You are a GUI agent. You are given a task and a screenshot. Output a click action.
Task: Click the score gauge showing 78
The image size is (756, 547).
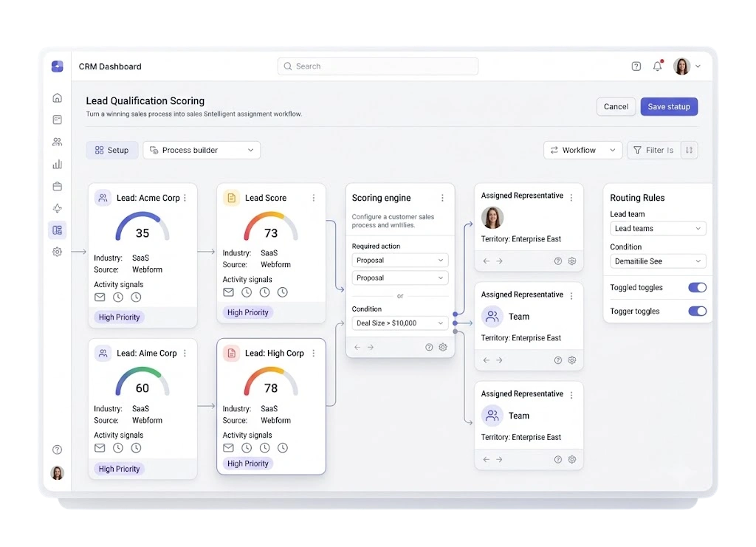point(271,382)
